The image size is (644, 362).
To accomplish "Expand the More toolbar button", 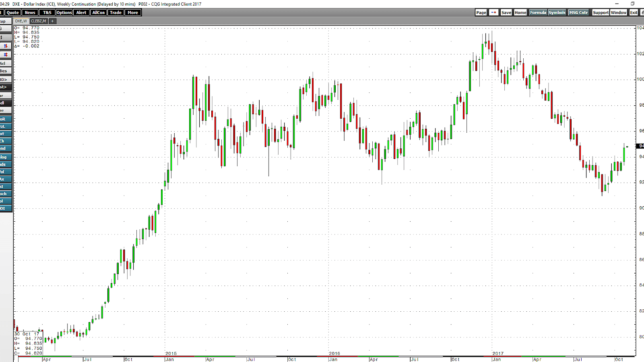I will click(x=133, y=12).
